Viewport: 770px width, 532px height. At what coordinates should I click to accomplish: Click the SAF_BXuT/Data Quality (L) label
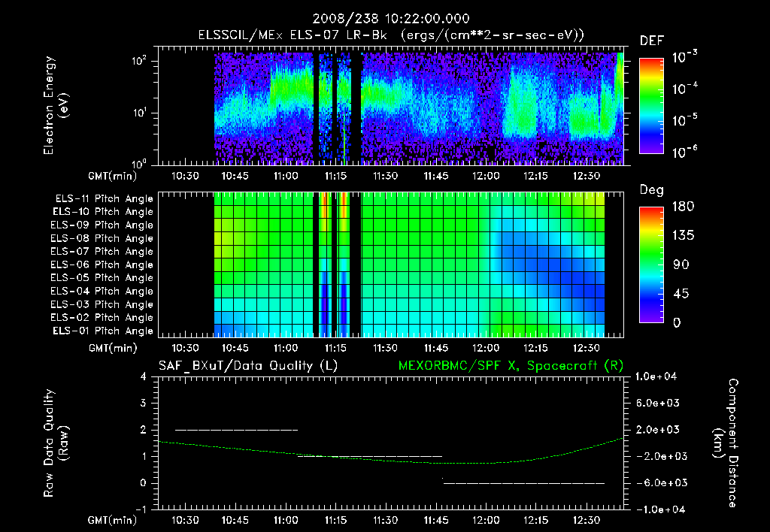248,366
